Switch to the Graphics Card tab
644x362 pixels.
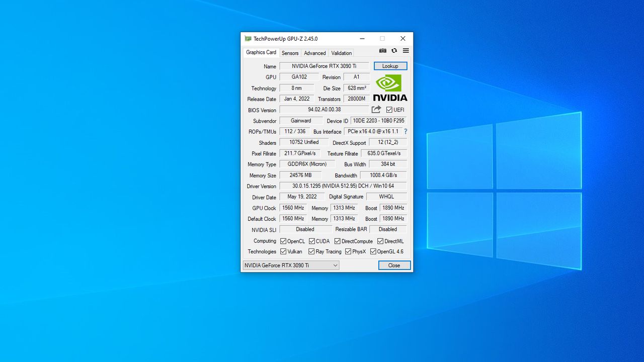tap(261, 52)
